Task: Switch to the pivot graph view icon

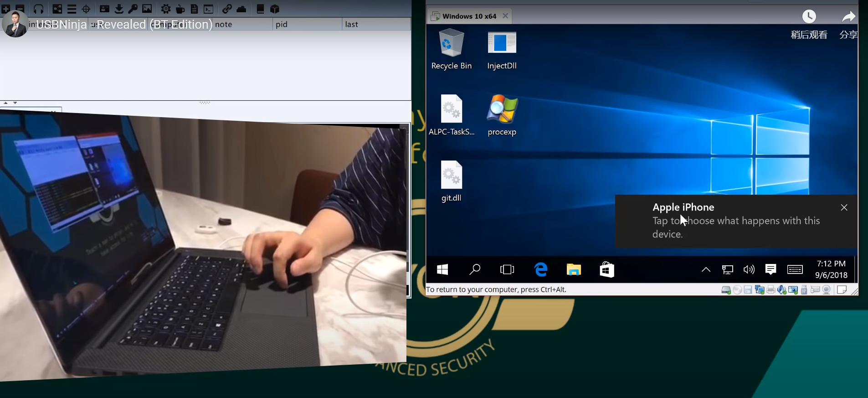Action: point(57,9)
